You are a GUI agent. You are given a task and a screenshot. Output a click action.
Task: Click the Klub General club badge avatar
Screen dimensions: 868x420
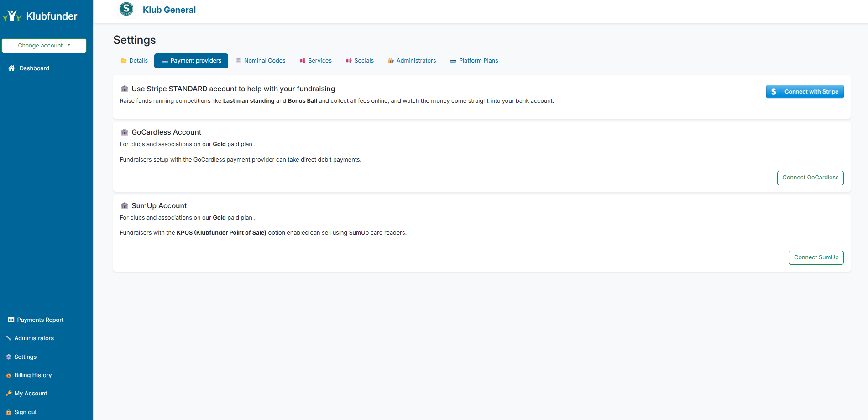[x=126, y=9]
